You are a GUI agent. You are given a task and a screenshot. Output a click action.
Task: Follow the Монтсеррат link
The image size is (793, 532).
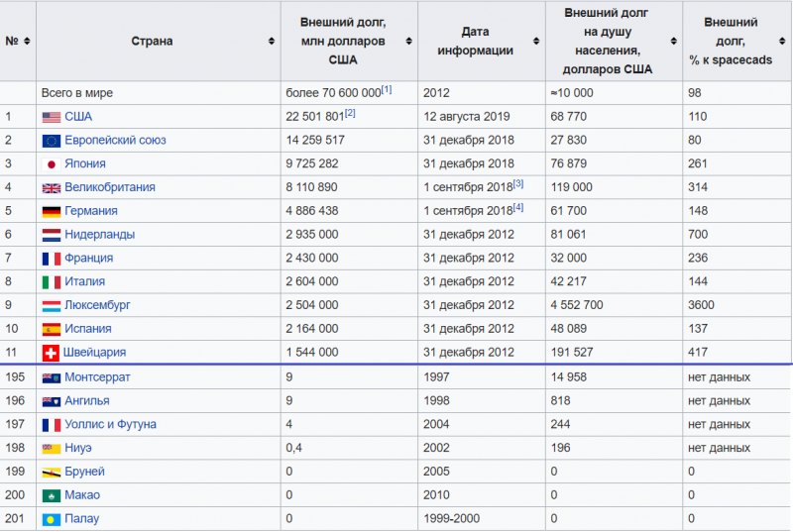97,377
